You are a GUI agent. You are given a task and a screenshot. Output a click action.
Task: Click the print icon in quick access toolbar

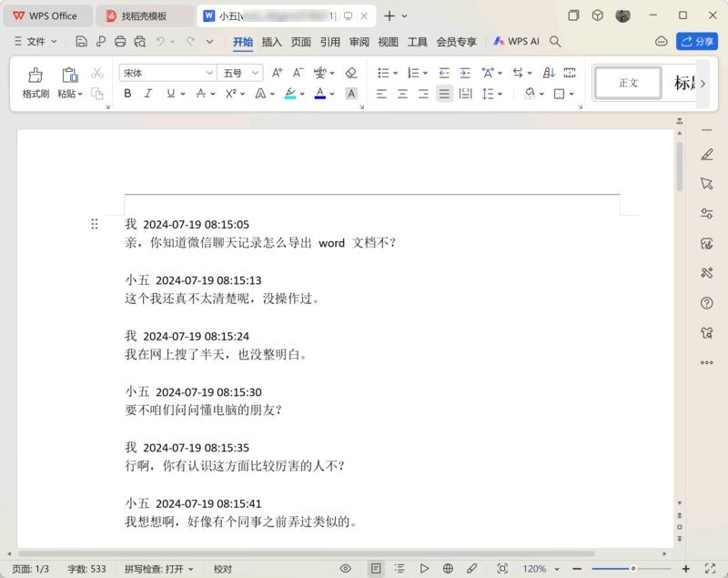tap(120, 42)
